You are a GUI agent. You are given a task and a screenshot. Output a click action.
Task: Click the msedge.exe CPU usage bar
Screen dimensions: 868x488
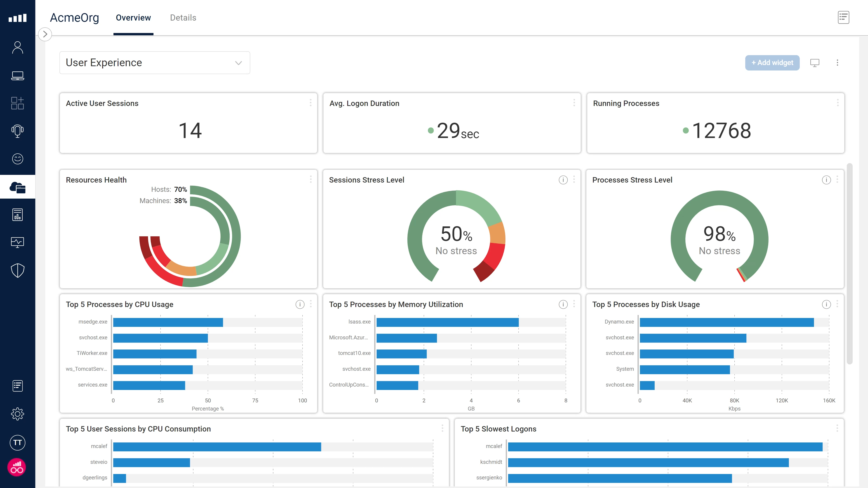(168, 322)
